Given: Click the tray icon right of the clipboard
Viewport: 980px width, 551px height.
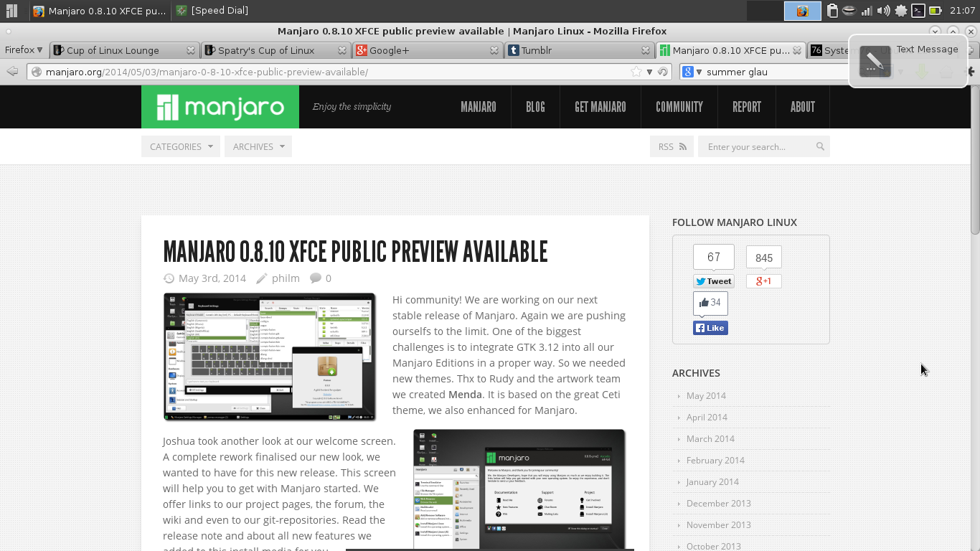Looking at the screenshot, I should coord(849,11).
